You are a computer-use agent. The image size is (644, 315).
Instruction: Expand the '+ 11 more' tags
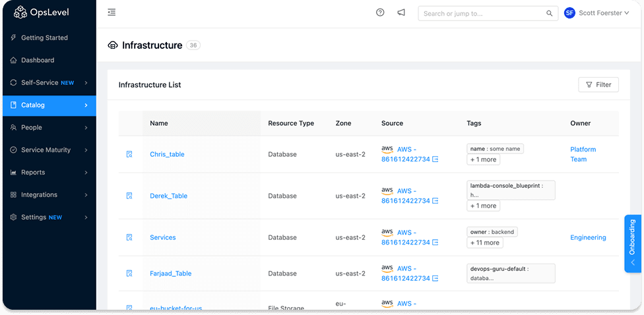tap(485, 243)
